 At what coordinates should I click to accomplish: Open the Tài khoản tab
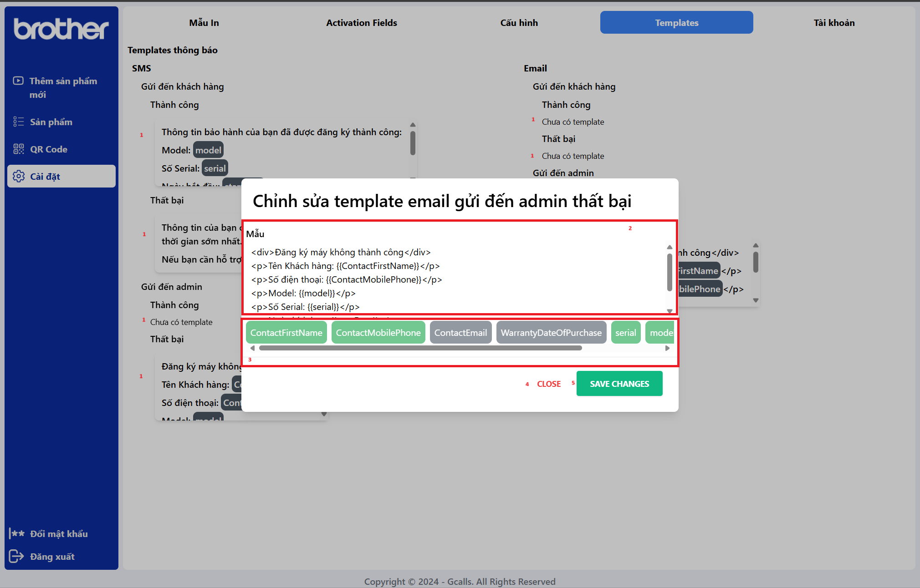point(834,22)
